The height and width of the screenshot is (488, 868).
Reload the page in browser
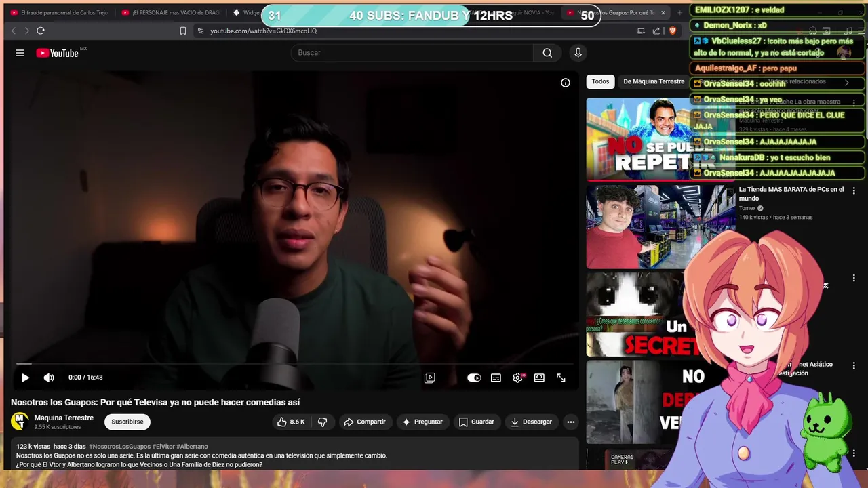(41, 30)
